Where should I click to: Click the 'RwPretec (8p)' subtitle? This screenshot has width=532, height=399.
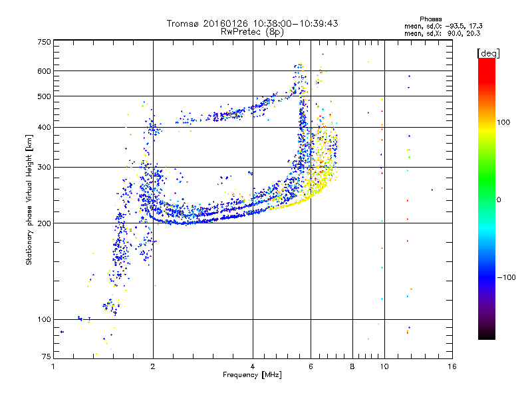(x=252, y=32)
